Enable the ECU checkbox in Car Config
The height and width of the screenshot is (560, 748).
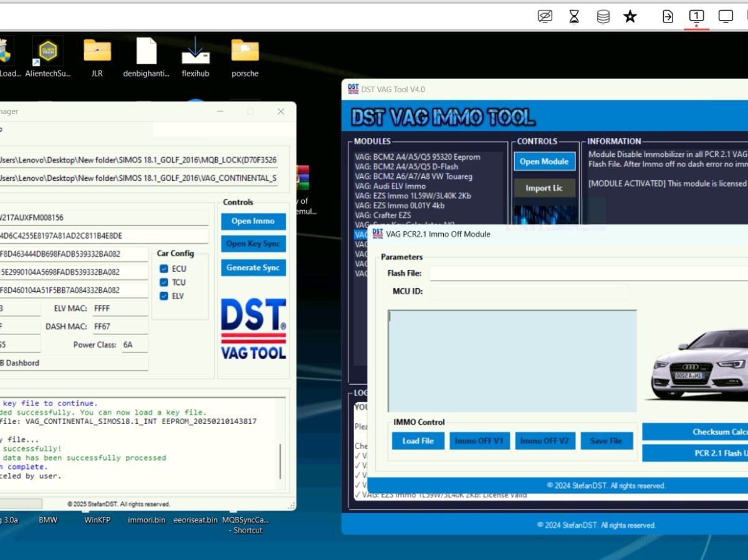click(163, 268)
